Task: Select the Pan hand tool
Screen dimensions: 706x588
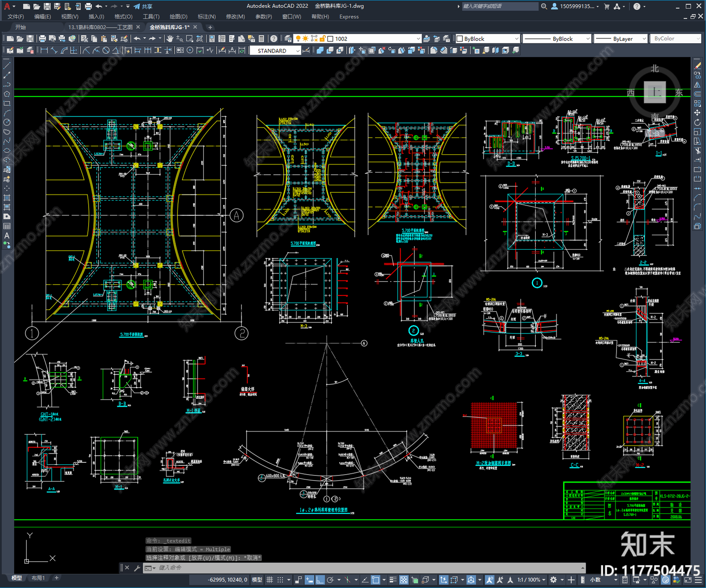Action: click(x=170, y=39)
